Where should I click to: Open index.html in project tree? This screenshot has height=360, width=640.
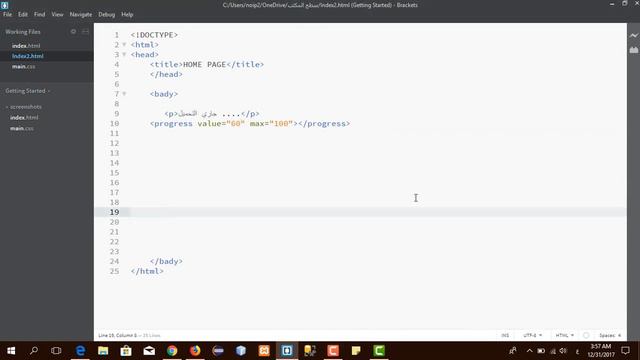[24, 117]
